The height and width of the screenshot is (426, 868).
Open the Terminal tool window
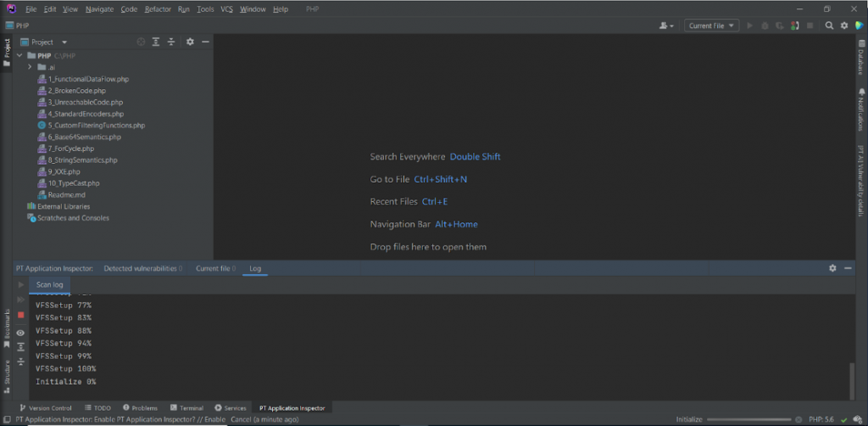[186, 407]
